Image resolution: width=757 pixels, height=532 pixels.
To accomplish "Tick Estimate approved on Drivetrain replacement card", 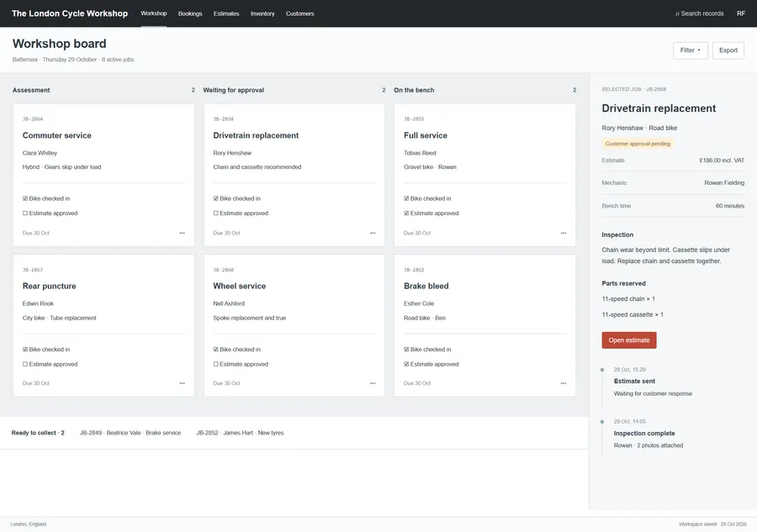I will [x=216, y=213].
